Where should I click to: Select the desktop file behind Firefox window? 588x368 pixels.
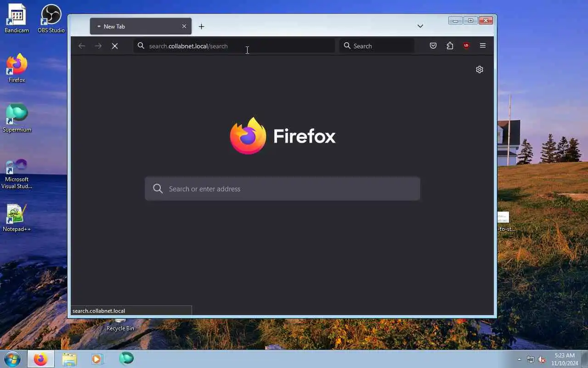point(504,221)
